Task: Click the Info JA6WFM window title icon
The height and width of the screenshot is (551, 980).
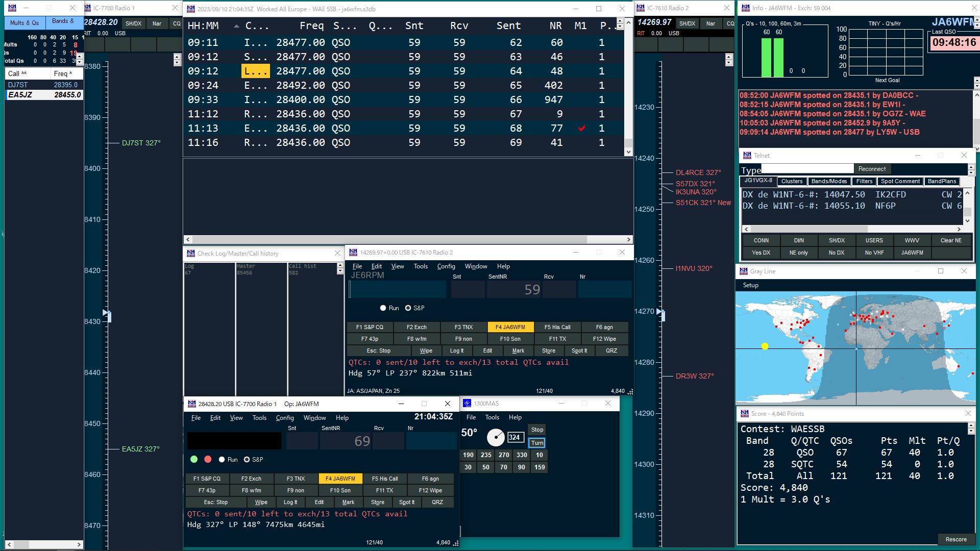Action: point(746,8)
